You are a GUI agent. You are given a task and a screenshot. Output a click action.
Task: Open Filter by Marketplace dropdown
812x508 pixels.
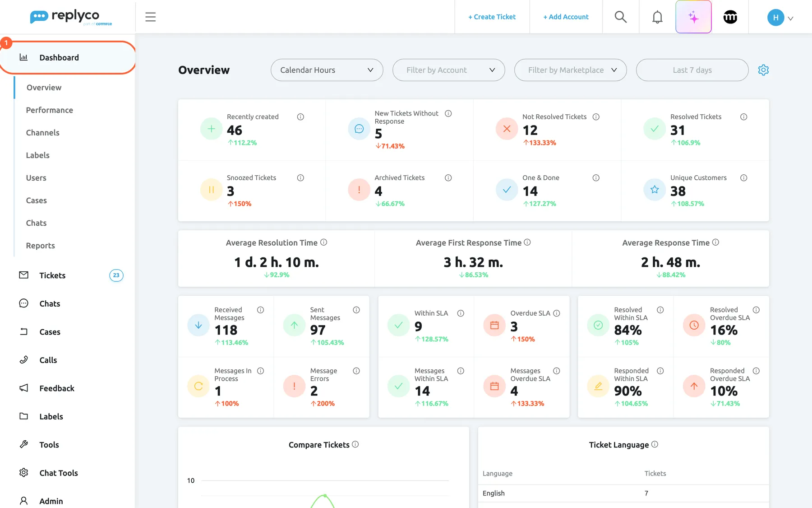pos(570,70)
